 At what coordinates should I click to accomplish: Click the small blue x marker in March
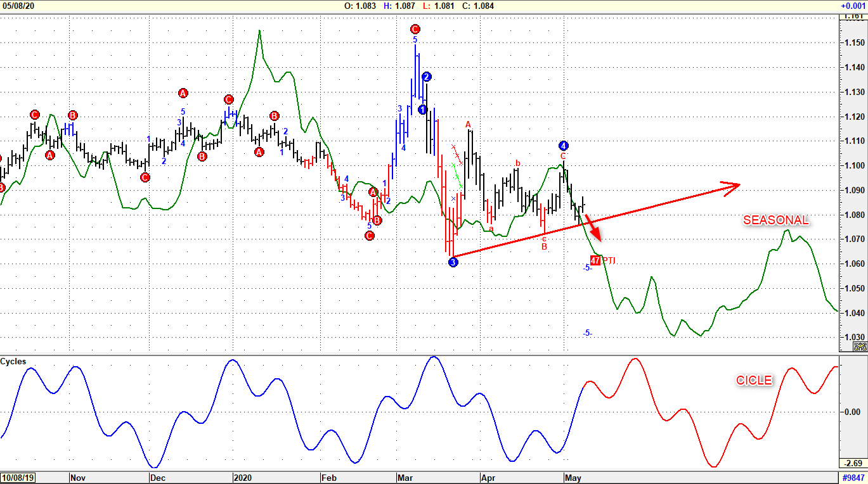point(453,198)
